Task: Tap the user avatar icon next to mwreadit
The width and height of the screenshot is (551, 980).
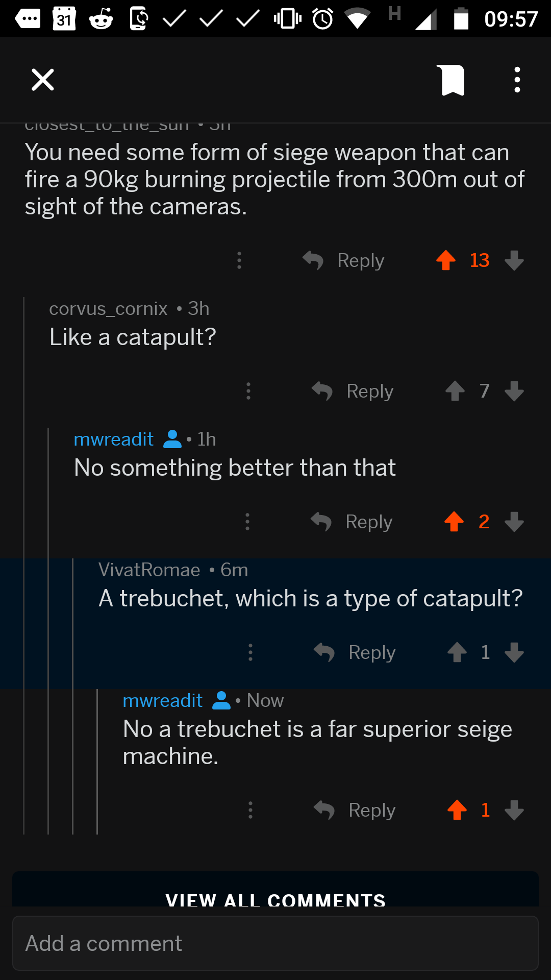Action: click(x=172, y=438)
